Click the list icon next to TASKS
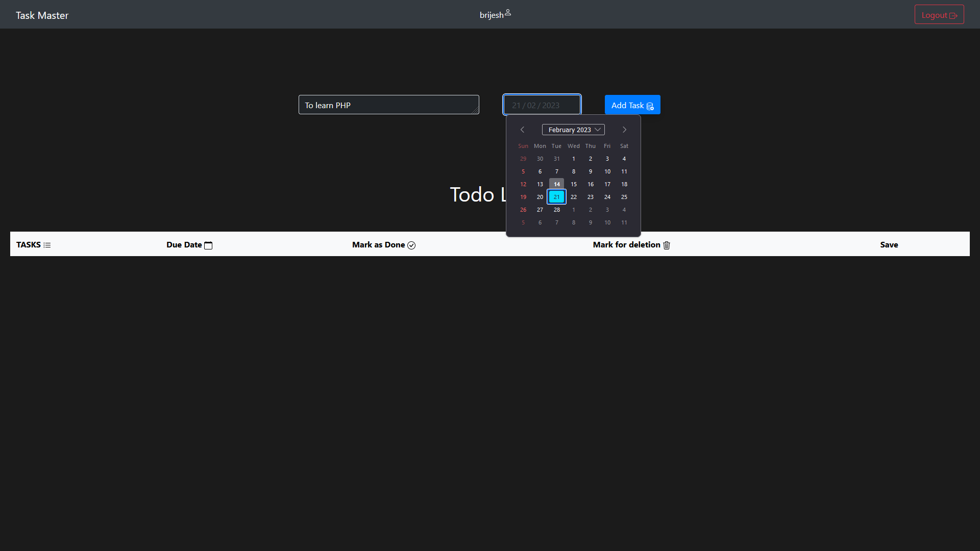Image resolution: width=980 pixels, height=551 pixels. tap(47, 245)
